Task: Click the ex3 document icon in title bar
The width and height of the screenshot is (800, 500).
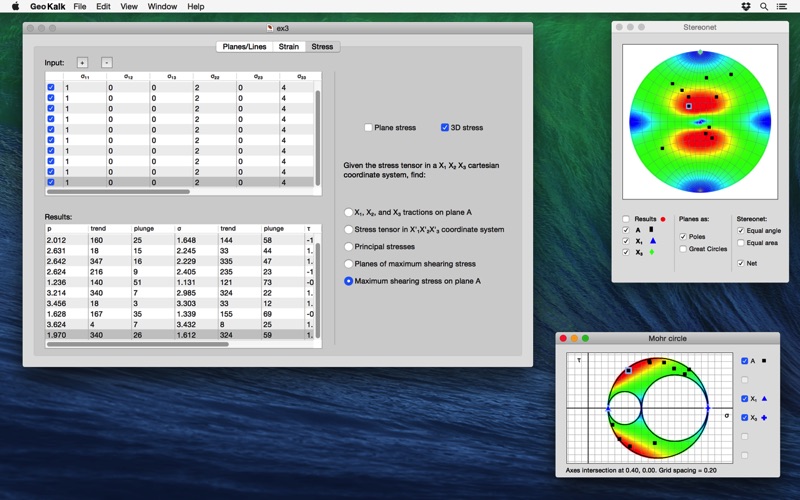Action: tap(270, 28)
